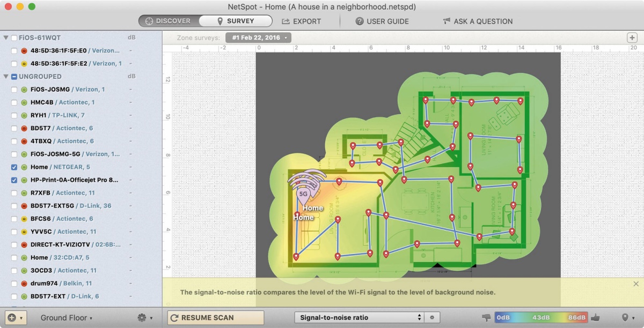Select the 4TBXQ / Actiontec, 6 network name

62,141
